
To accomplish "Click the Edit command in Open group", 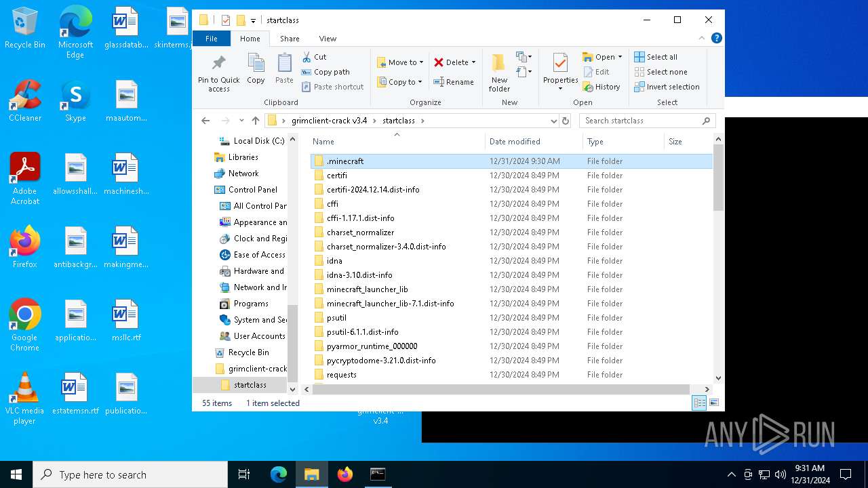I will point(596,72).
